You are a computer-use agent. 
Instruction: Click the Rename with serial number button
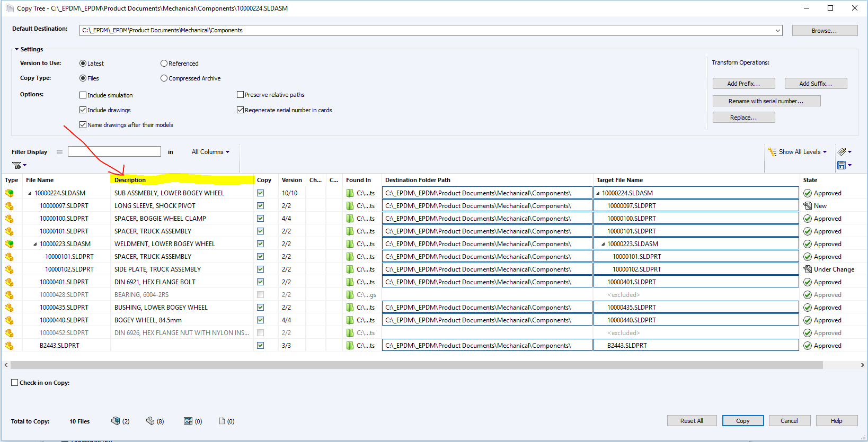[766, 101]
